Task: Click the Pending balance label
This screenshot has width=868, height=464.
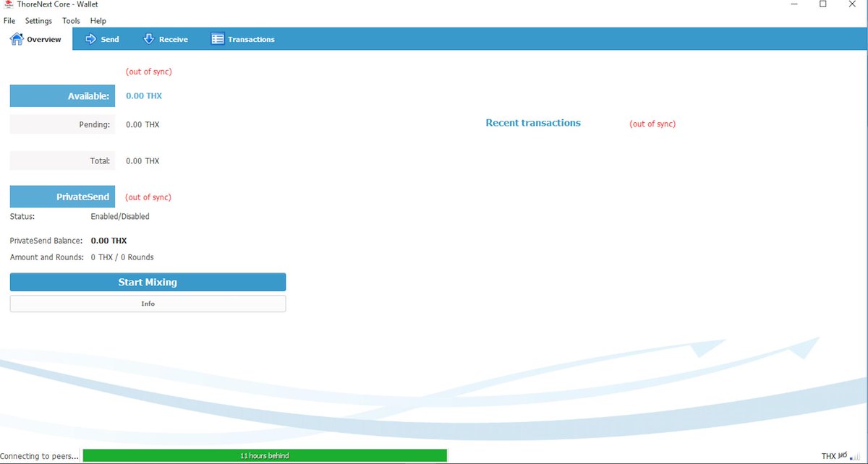Action: click(x=62, y=124)
